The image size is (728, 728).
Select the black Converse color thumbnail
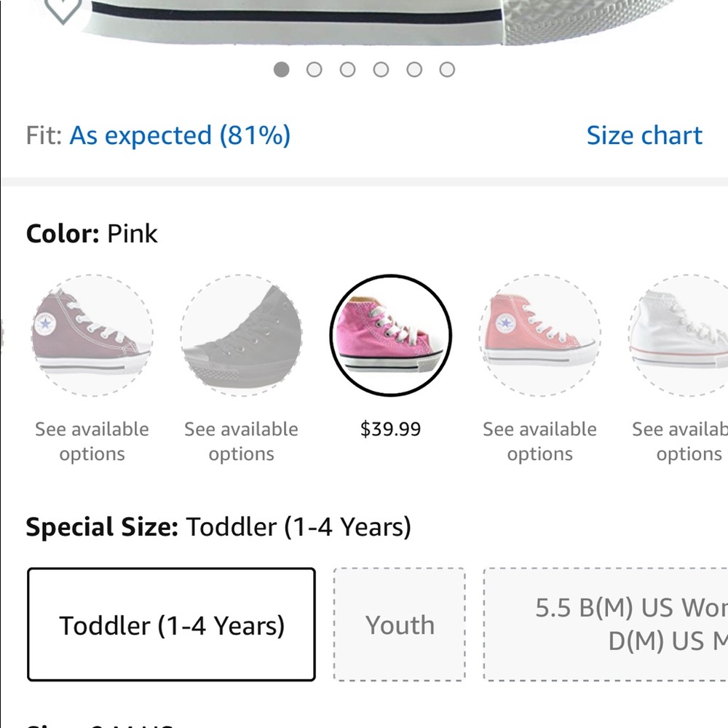pyautogui.click(x=241, y=336)
